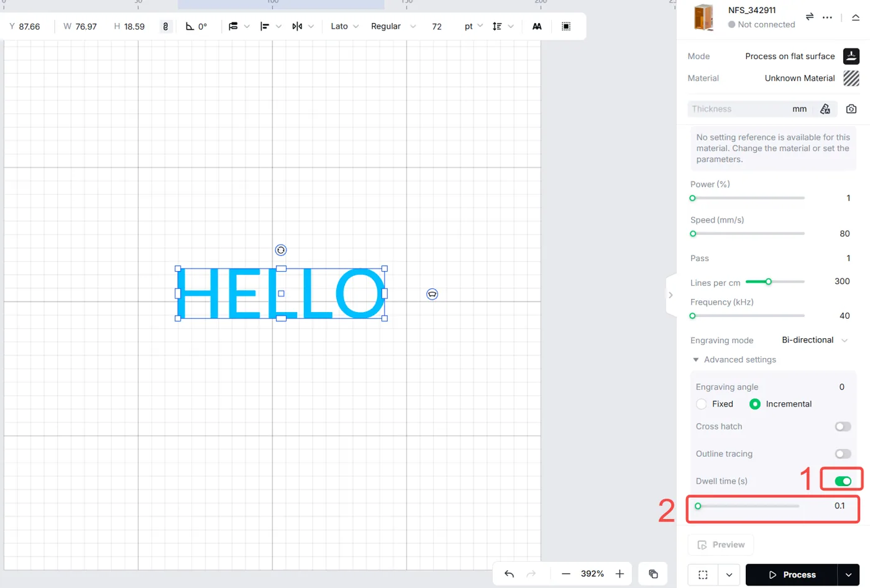
Task: Turn on Outline tracing switch
Action: click(x=843, y=454)
